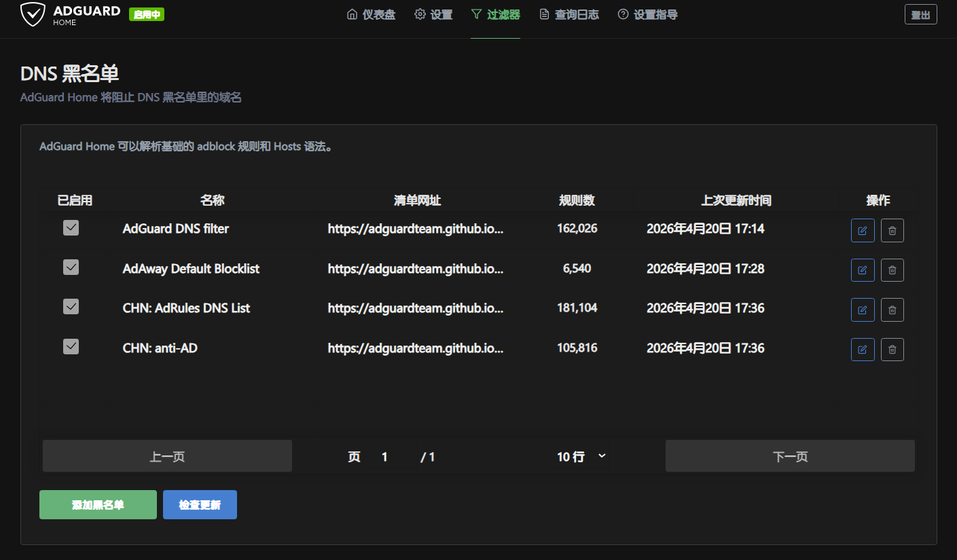Click the green 添加黑名单 button
957x560 pixels.
(x=98, y=505)
